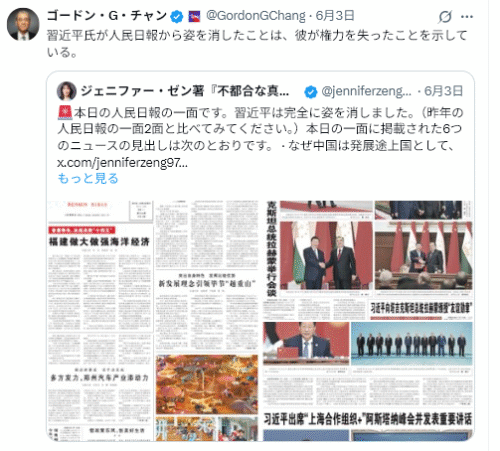
Task: Open the @GordonGChang handle link
Action: [256, 16]
